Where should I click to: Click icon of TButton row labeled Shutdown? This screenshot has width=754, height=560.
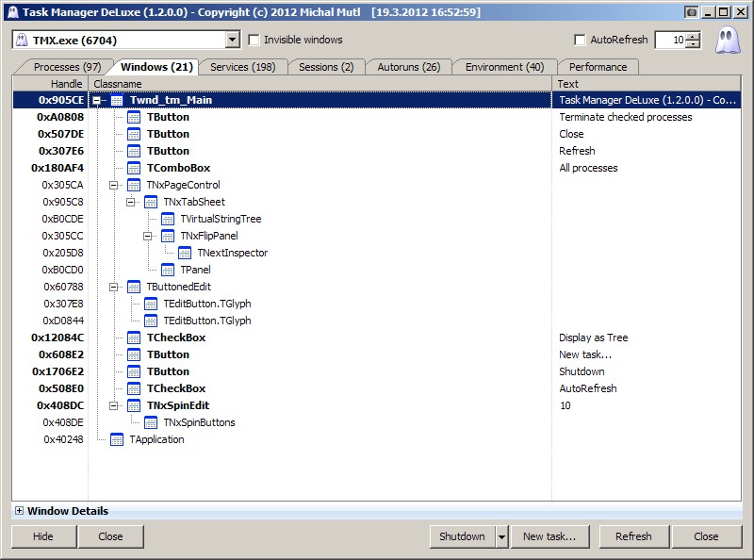134,371
